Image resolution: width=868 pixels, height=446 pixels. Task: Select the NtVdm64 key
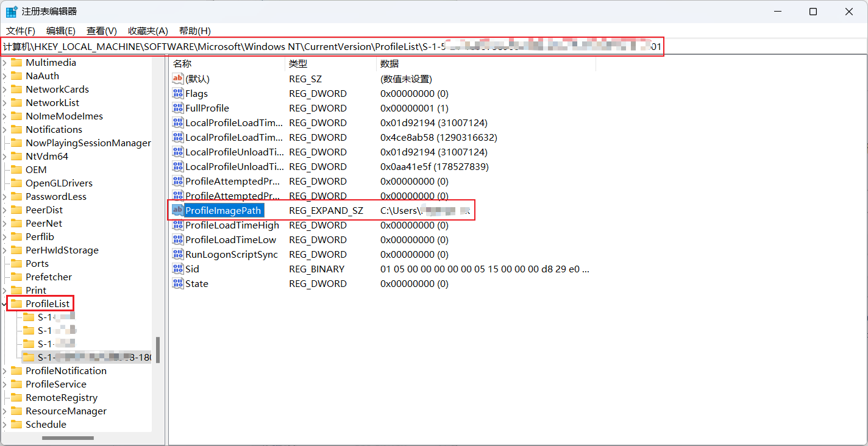tap(47, 156)
